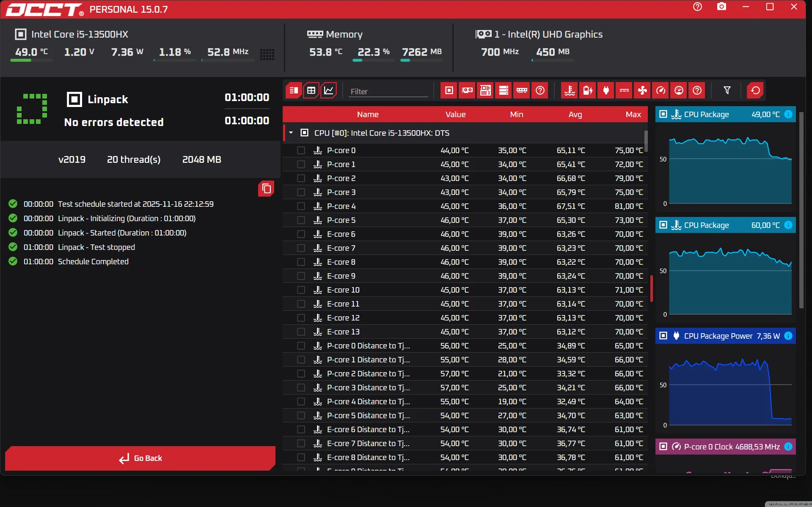Click the P-core 4 max value 81,00 °C

click(629, 206)
